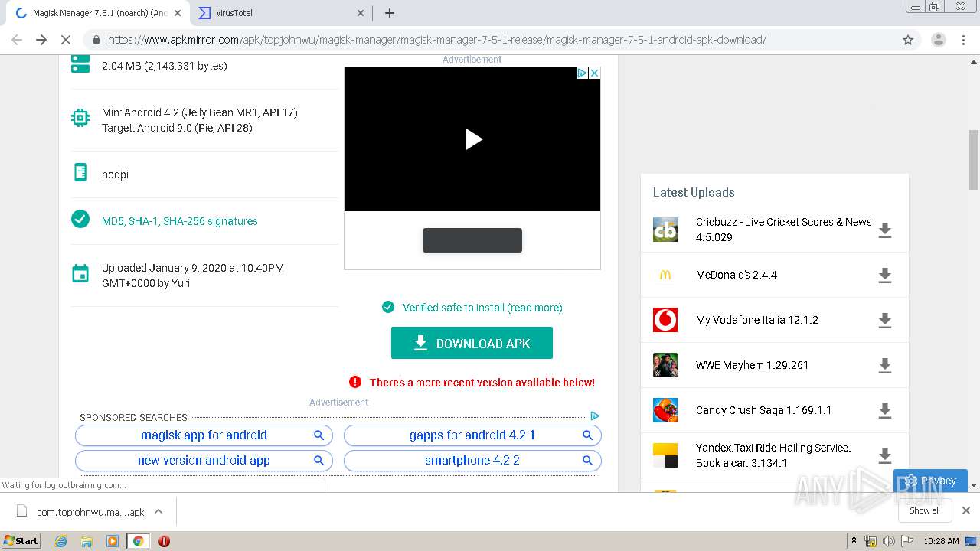Screen dimensions: 980x551
Task: Open the volume tray icon
Action: click(889, 541)
